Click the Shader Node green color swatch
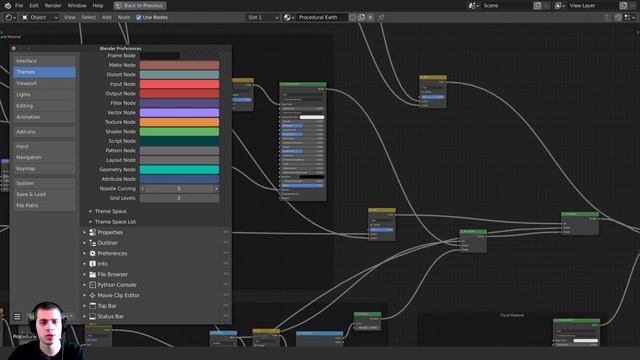The width and height of the screenshot is (640, 360). click(x=180, y=132)
